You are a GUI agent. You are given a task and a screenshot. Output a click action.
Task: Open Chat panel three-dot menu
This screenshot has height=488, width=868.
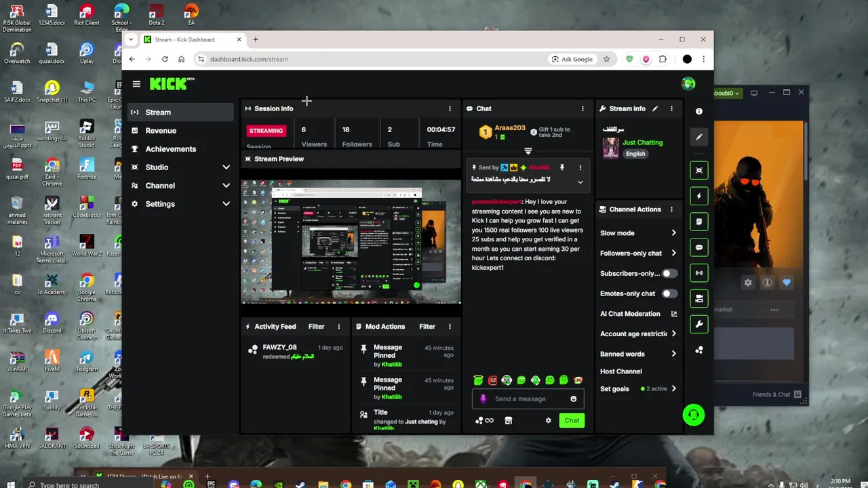[x=583, y=108]
